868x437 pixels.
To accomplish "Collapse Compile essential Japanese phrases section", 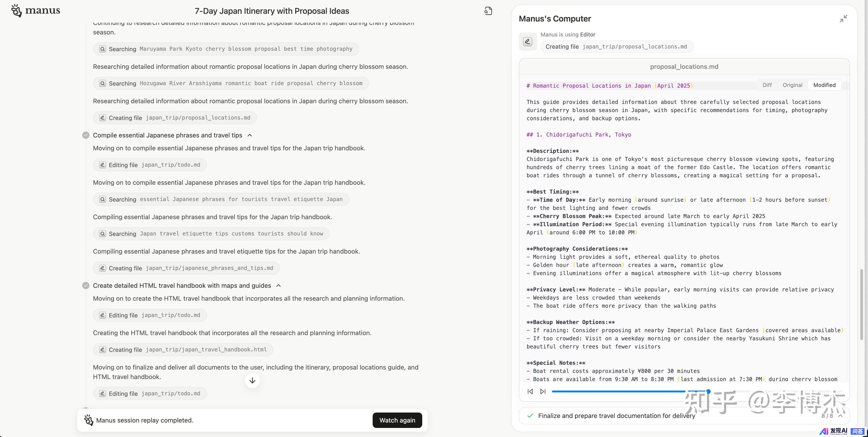I will coord(250,135).
